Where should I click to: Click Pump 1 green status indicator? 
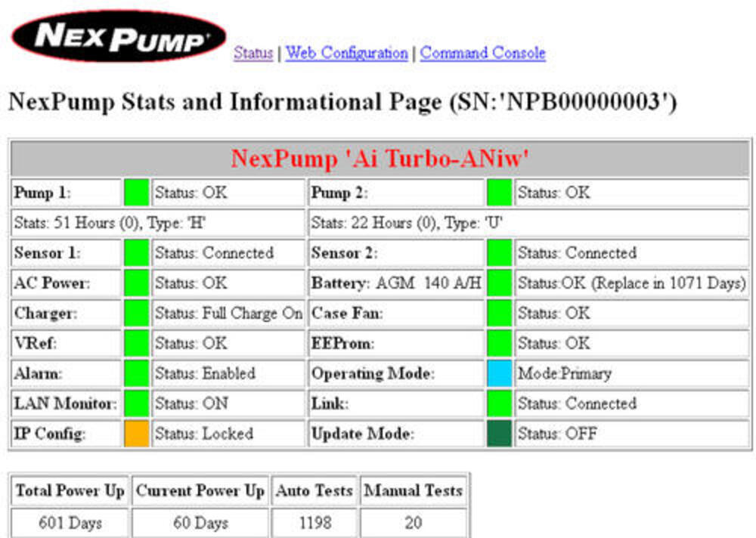click(x=136, y=193)
